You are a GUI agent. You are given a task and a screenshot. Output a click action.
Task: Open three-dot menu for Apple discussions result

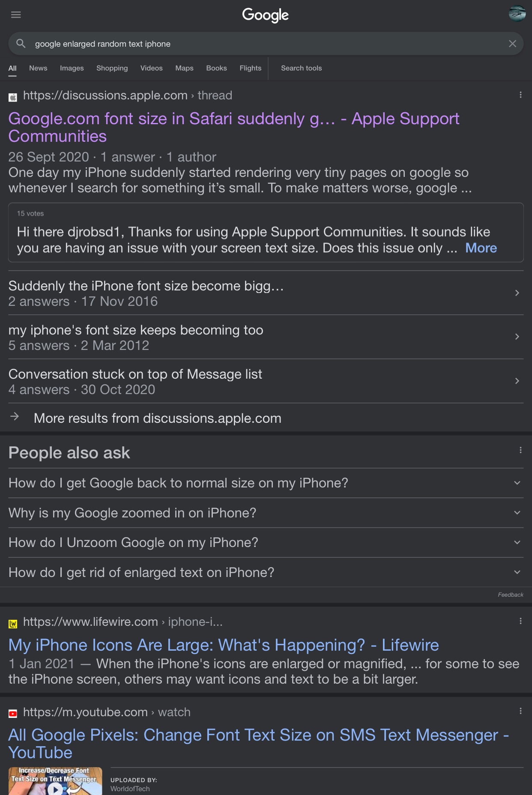pos(520,95)
